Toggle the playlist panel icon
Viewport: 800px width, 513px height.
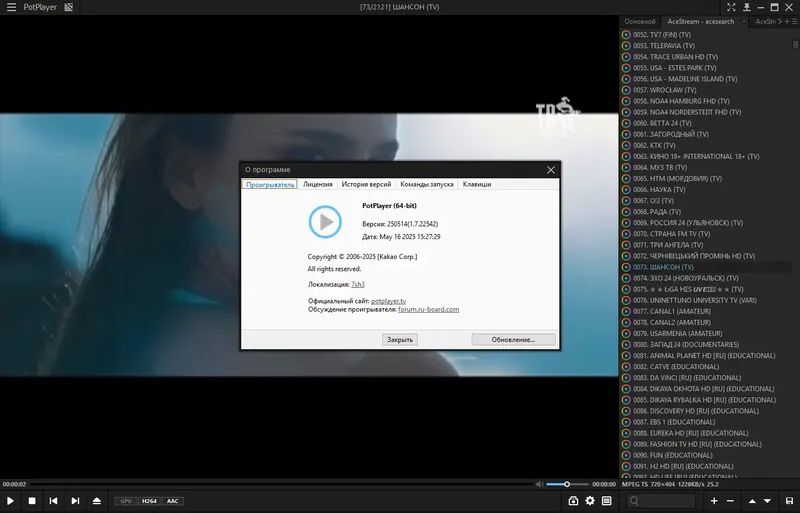[607, 501]
